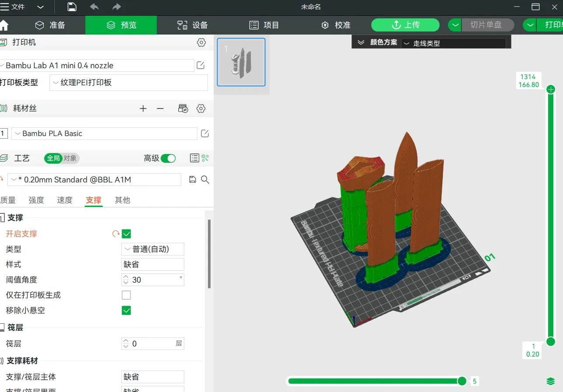Screen dimensions: 563x392
Task: Edit printer preset icon
Action: (201, 66)
